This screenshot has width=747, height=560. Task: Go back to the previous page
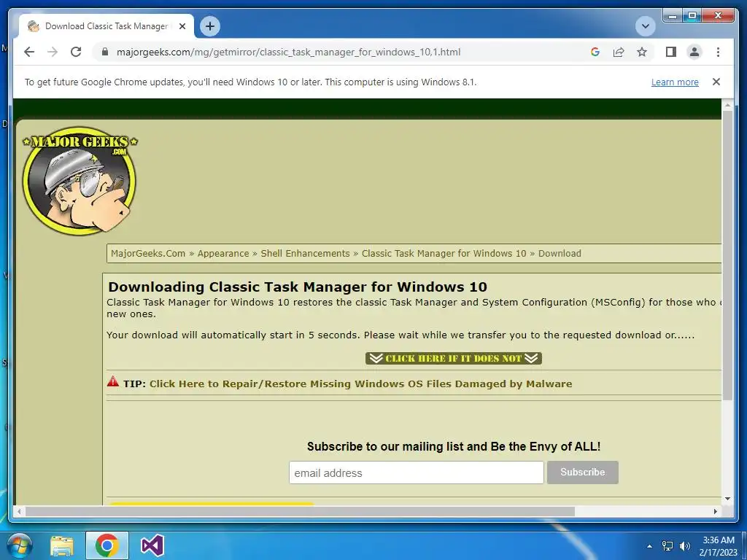[x=29, y=52]
